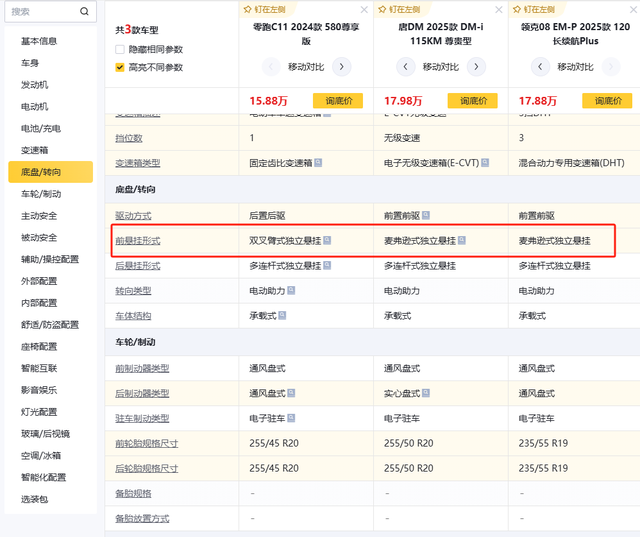Remove 唐DM 2025款 from comparison

point(499,9)
